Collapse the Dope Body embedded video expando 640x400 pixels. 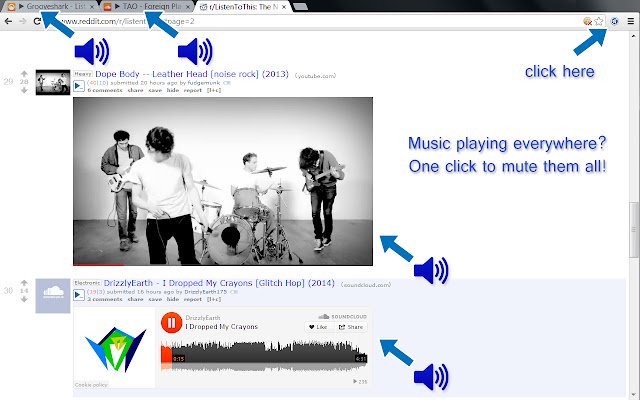click(x=79, y=86)
